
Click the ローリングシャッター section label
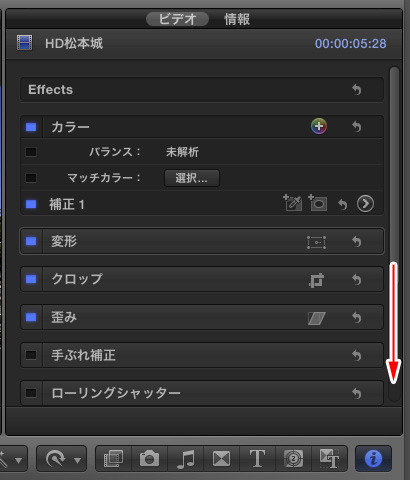116,393
